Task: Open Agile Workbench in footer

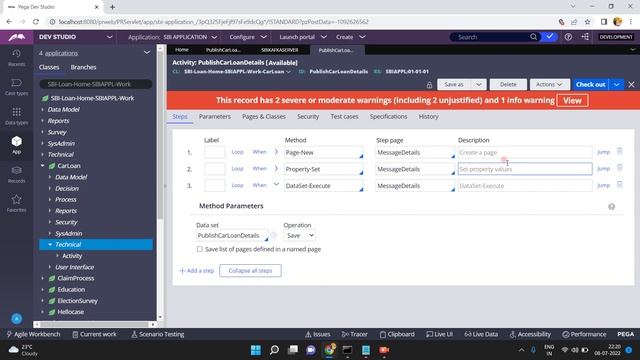Action: pos(33,334)
